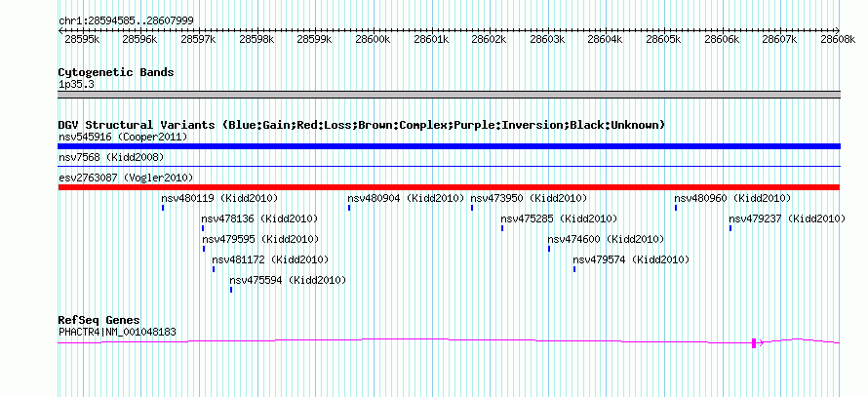
Task: Click the Cytogenetic Bands track title
Action: (116, 72)
